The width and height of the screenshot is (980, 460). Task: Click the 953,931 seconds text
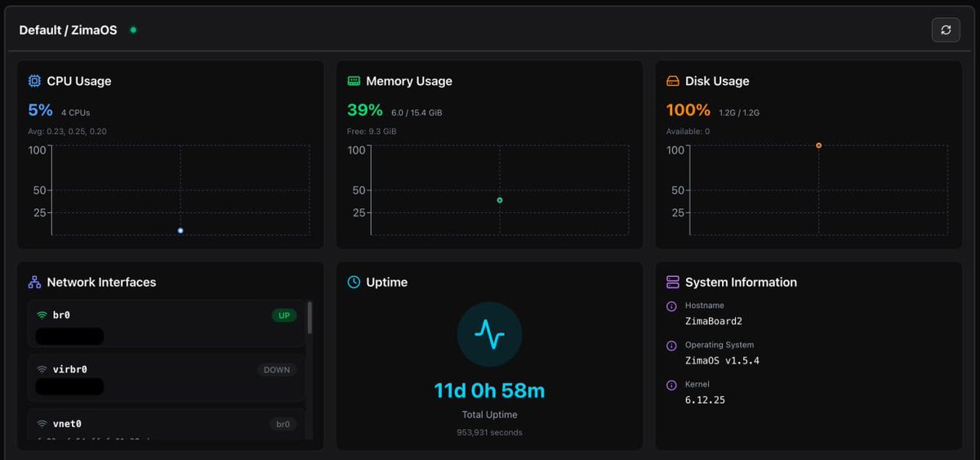489,432
